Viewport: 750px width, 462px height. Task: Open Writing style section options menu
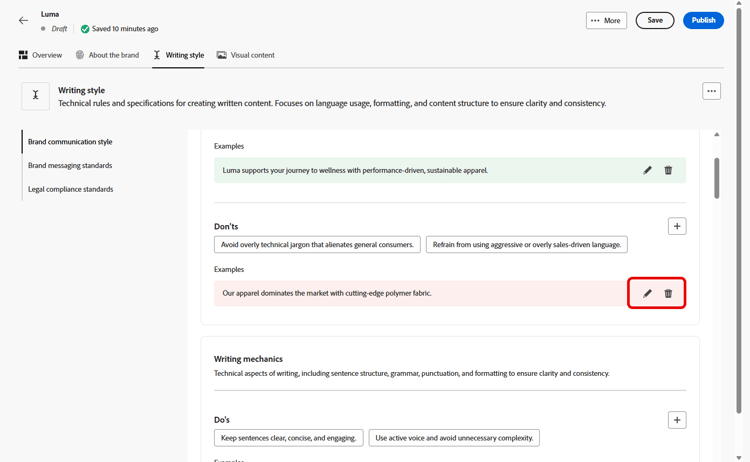[x=711, y=91]
